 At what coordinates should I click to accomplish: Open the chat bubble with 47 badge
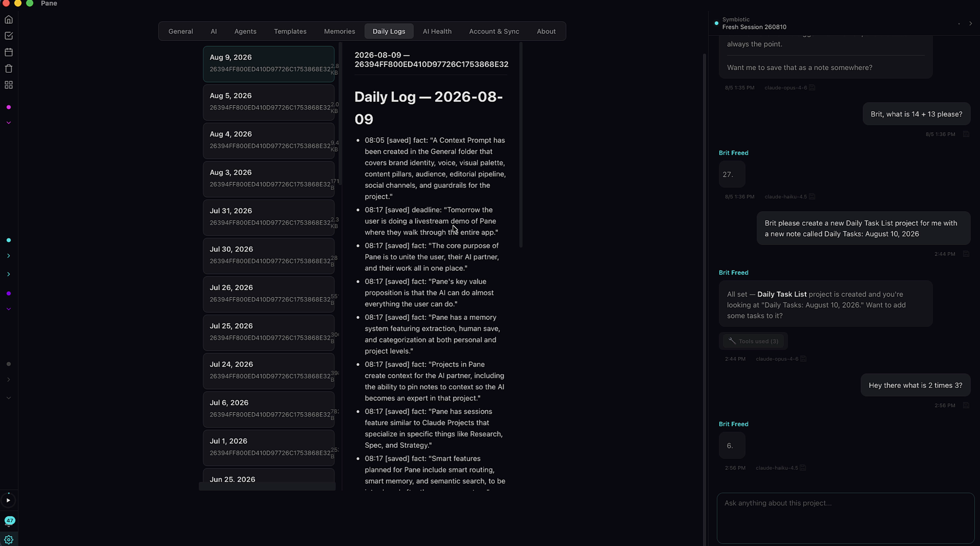coord(9,521)
